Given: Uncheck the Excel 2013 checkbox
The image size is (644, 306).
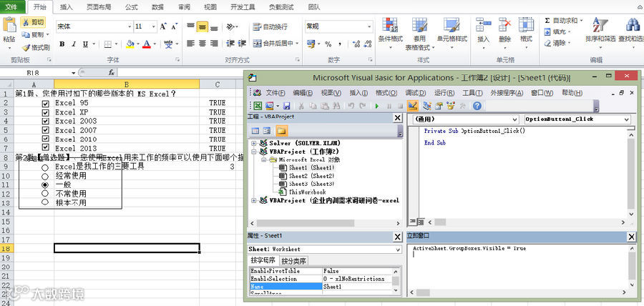Looking at the screenshot, I should [x=46, y=148].
